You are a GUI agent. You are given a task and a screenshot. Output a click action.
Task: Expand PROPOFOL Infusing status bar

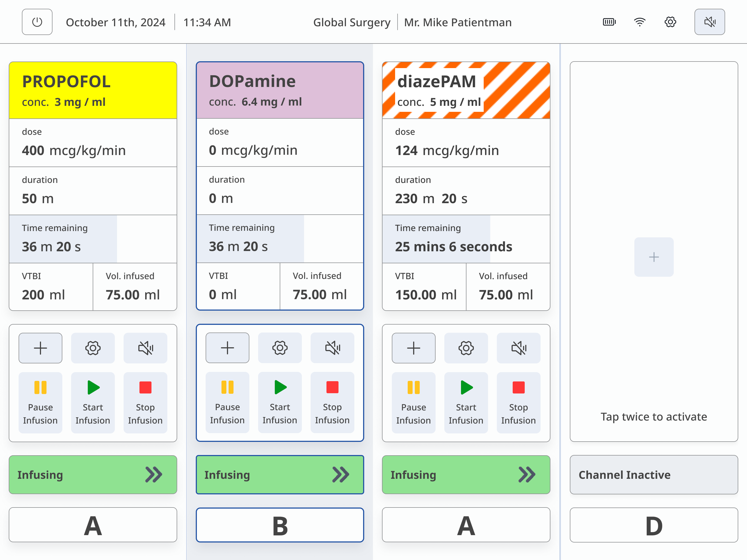click(x=93, y=474)
